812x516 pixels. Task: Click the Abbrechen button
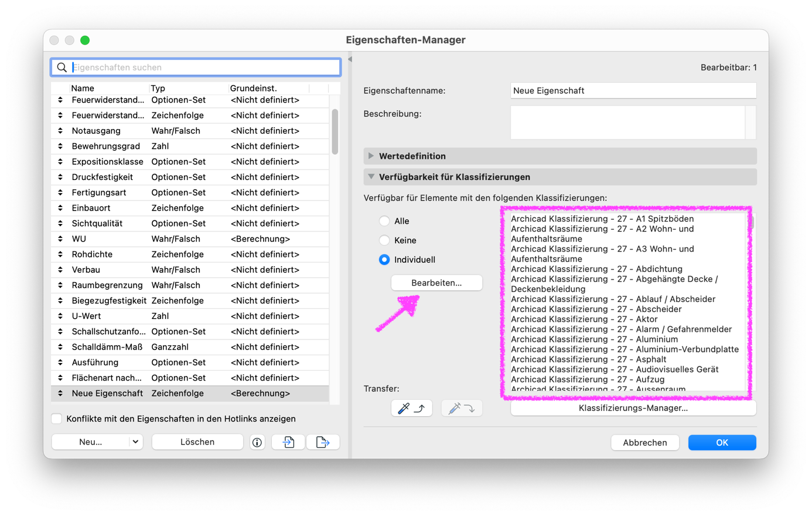click(x=645, y=443)
